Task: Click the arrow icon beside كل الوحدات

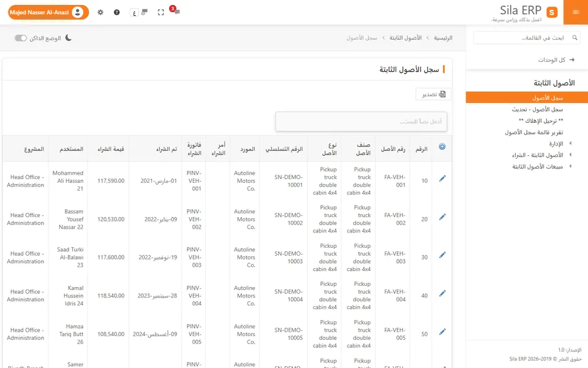Action: 572,59
